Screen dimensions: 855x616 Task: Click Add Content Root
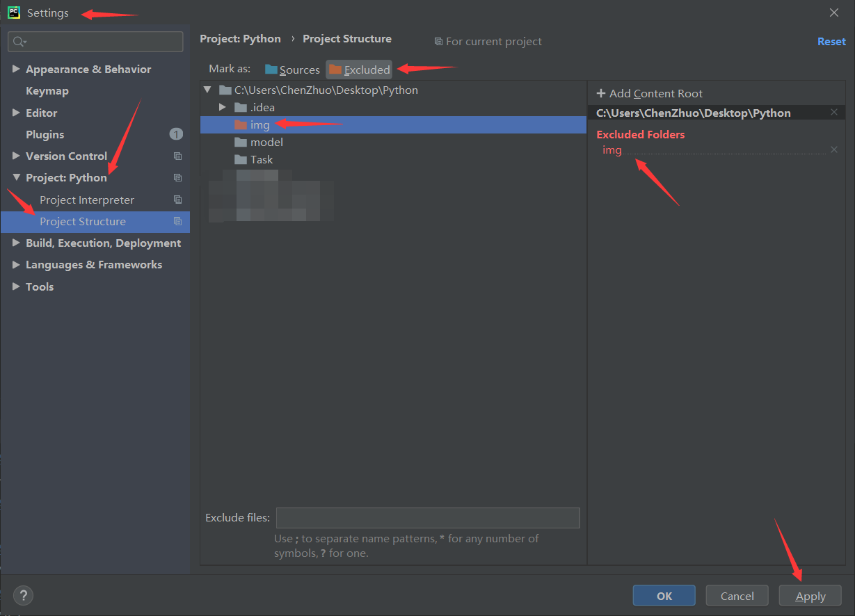(x=650, y=94)
